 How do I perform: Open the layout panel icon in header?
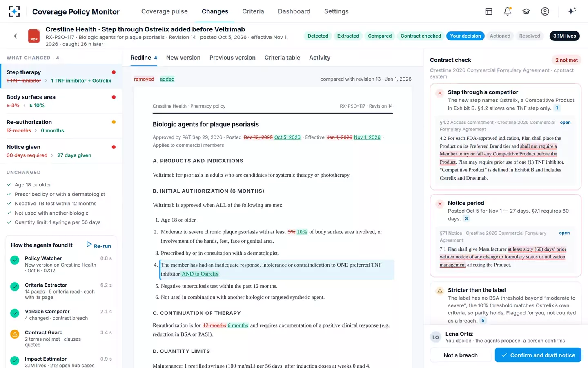(x=489, y=11)
